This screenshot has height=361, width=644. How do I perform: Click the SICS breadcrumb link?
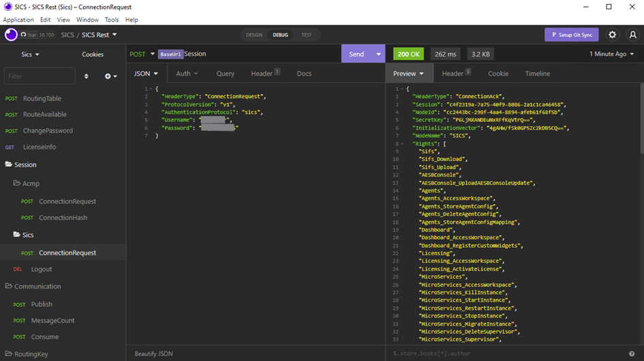pyautogui.click(x=67, y=35)
